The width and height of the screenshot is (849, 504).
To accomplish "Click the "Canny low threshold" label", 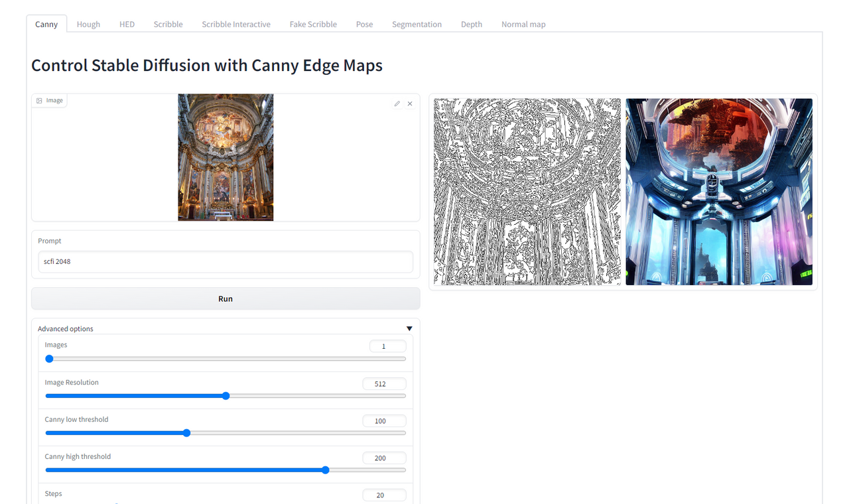I will [x=76, y=419].
